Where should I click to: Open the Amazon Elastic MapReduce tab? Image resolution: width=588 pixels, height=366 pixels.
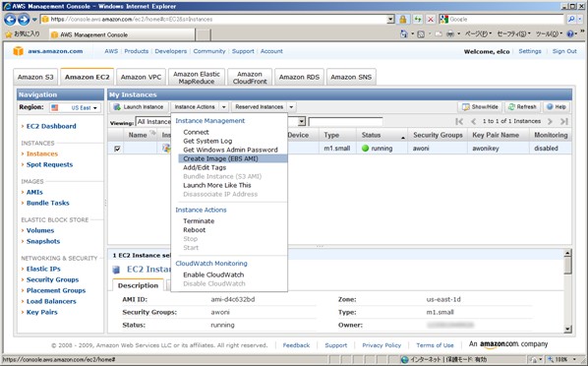click(197, 78)
